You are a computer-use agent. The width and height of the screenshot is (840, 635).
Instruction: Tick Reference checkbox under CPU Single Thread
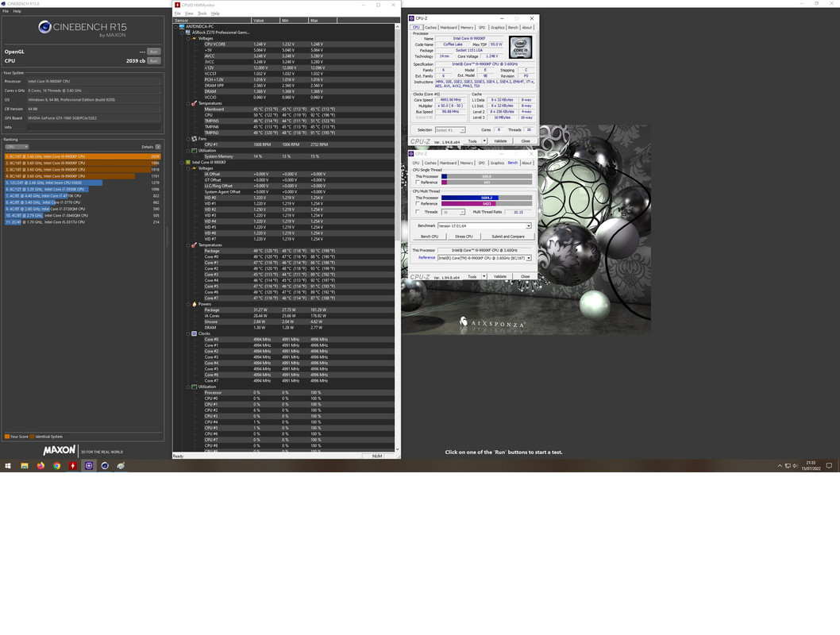[x=418, y=182]
